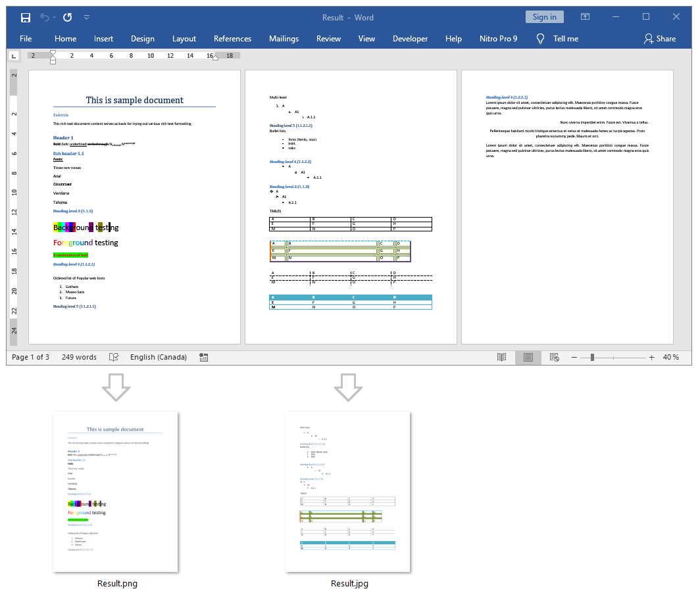Open the Nitro Pro 9 tab
The height and width of the screenshot is (593, 700).
click(498, 39)
